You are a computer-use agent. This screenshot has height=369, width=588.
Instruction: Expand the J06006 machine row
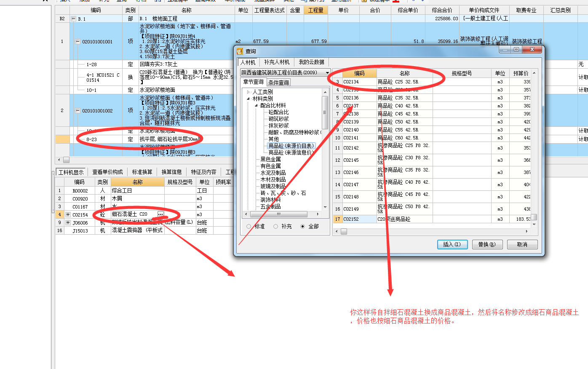click(x=67, y=222)
